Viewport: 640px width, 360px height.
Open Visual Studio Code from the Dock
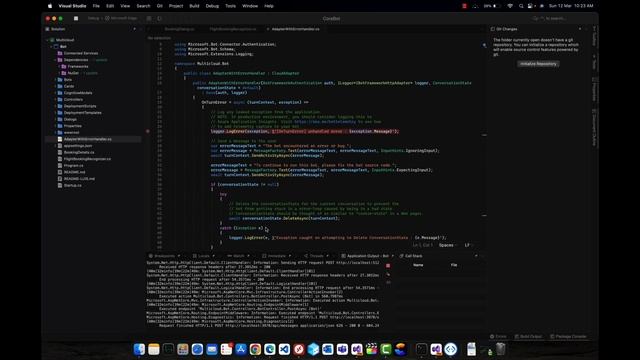click(x=284, y=349)
